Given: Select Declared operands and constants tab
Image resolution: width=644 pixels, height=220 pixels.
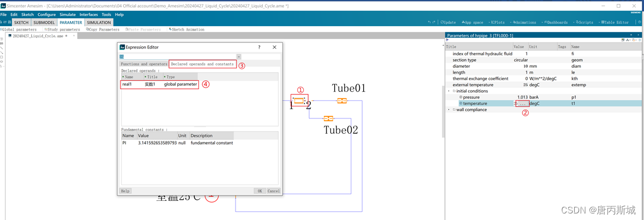Looking at the screenshot, I should (202, 64).
